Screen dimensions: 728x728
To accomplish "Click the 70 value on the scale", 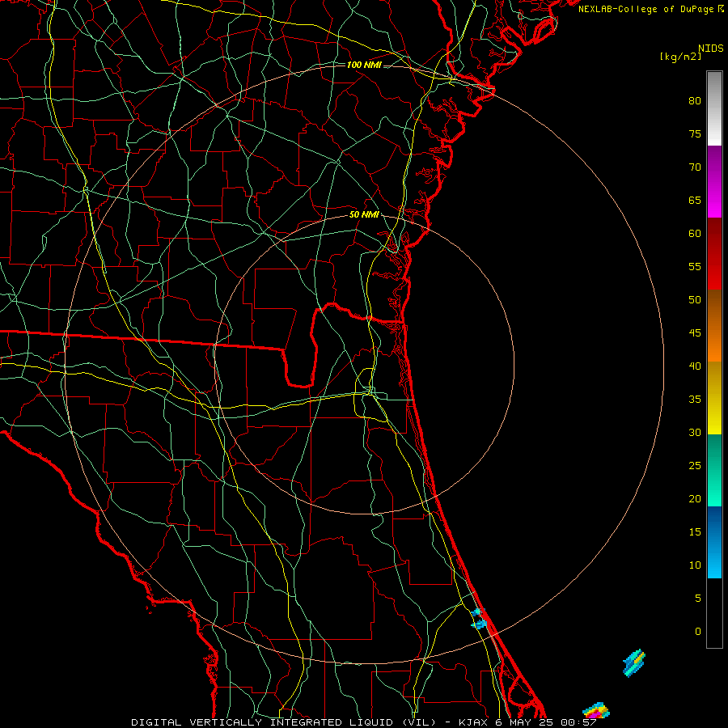I will coord(695,167).
